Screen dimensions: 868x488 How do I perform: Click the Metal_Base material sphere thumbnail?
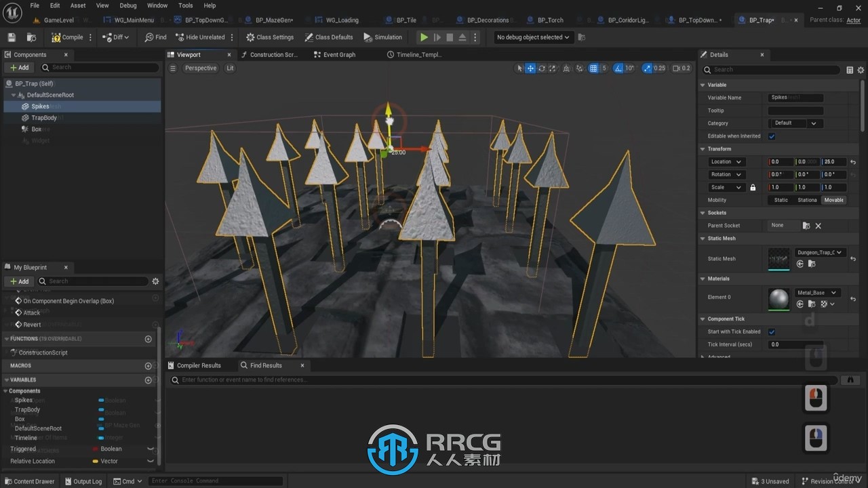coord(778,299)
